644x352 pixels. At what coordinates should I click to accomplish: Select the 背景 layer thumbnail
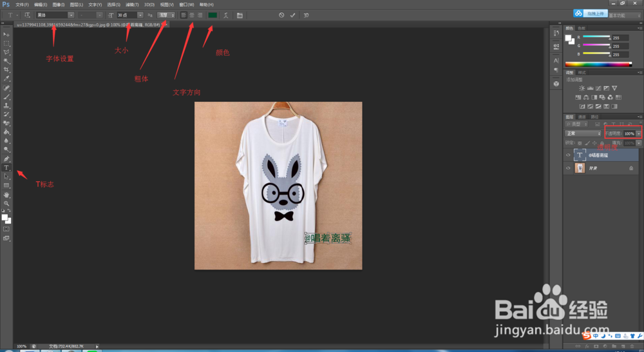(580, 168)
